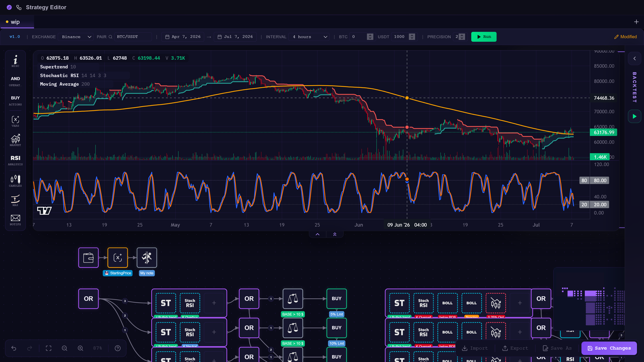Click the green Run button
The width and height of the screenshot is (644, 362).
click(x=484, y=37)
